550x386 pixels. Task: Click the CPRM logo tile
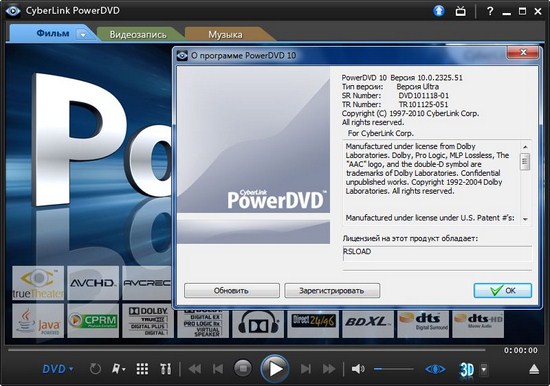tap(93, 321)
